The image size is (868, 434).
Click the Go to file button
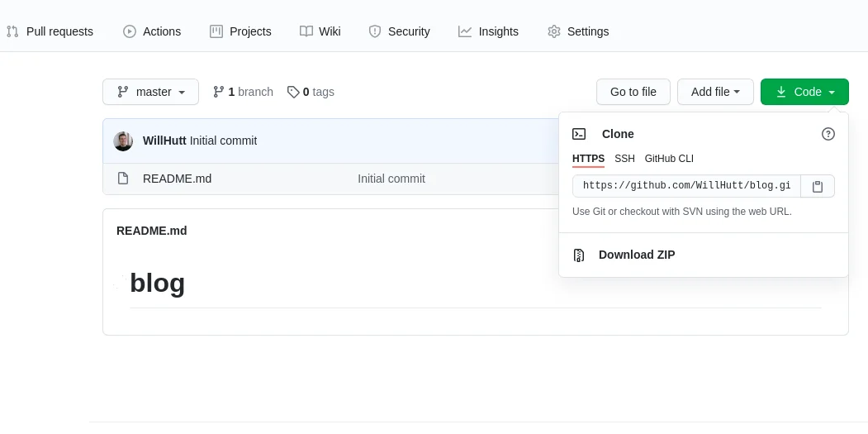tap(633, 92)
